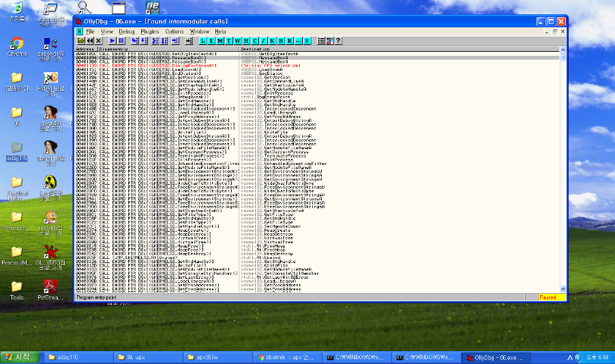Open Handles window with H button
Viewport: 615px width, 364px height.
pos(246,41)
